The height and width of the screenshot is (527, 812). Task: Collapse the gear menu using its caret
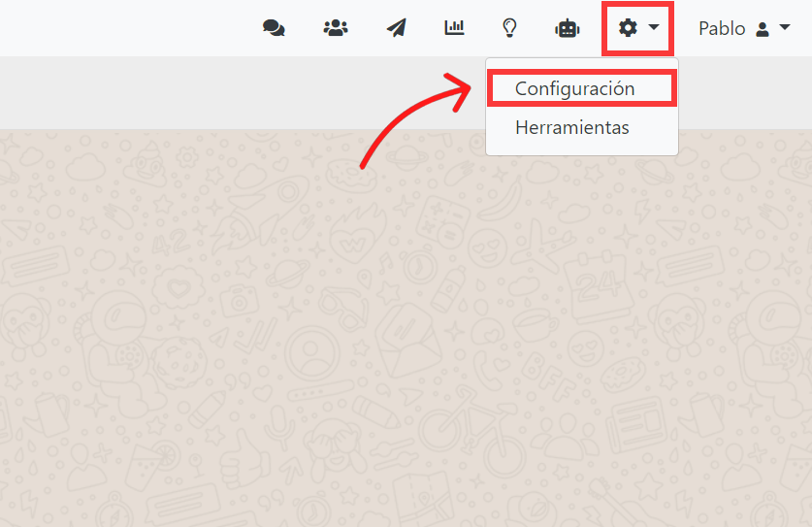point(654,28)
